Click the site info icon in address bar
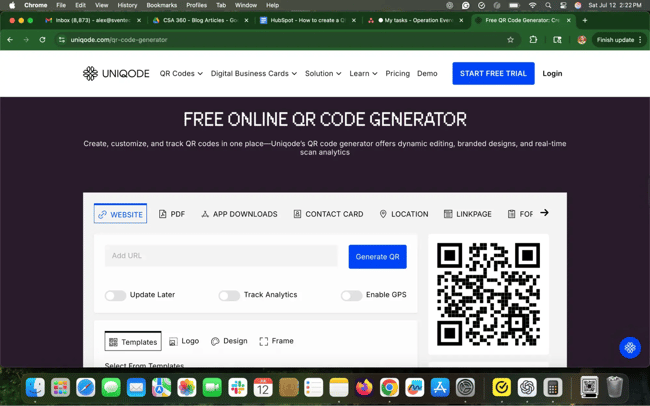The image size is (650, 406). point(62,40)
